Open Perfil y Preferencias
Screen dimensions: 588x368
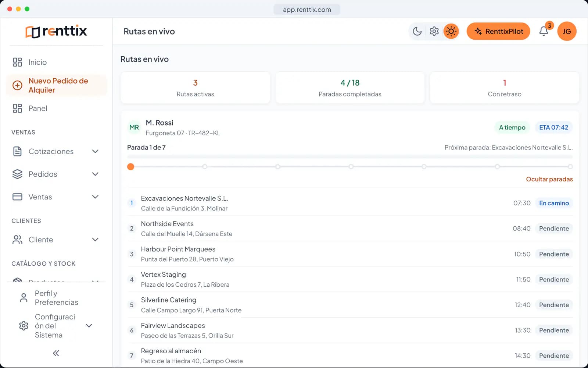point(56,298)
